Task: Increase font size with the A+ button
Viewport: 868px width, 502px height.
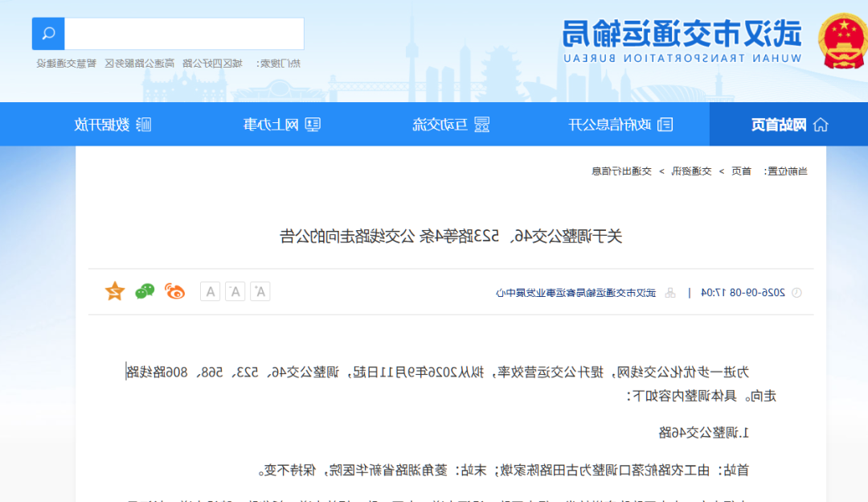Action: (x=260, y=291)
